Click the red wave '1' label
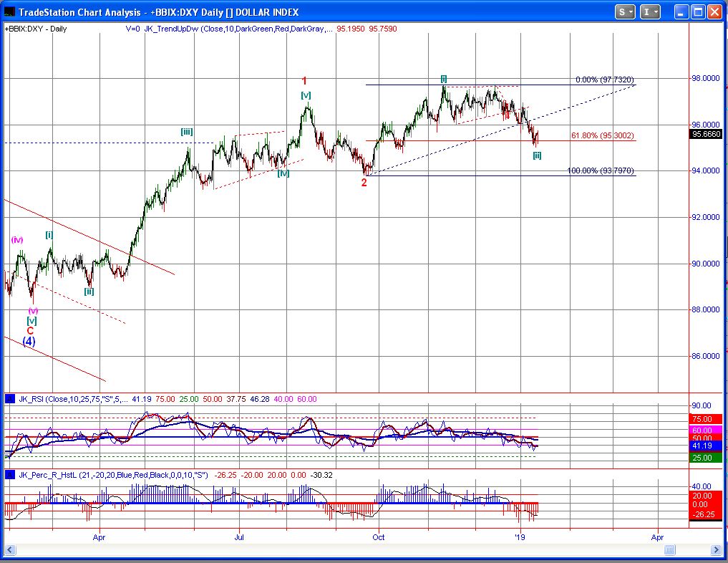The height and width of the screenshot is (563, 728). coord(304,81)
